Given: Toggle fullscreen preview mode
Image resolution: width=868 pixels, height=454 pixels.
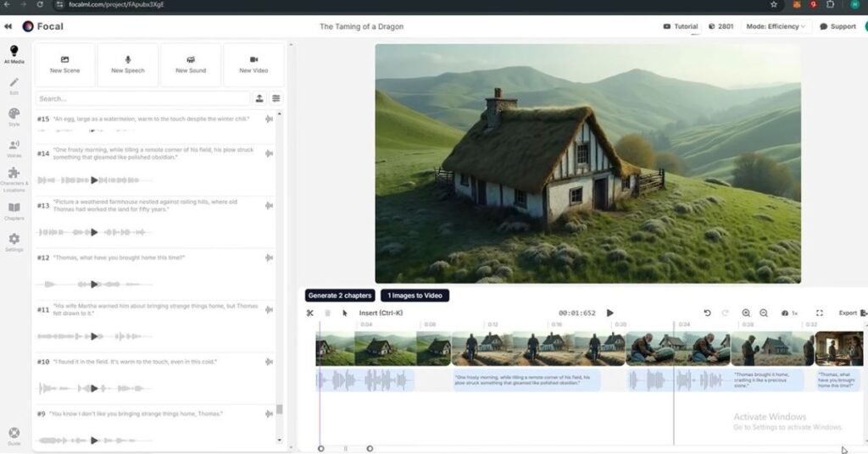Looking at the screenshot, I should pyautogui.click(x=820, y=313).
